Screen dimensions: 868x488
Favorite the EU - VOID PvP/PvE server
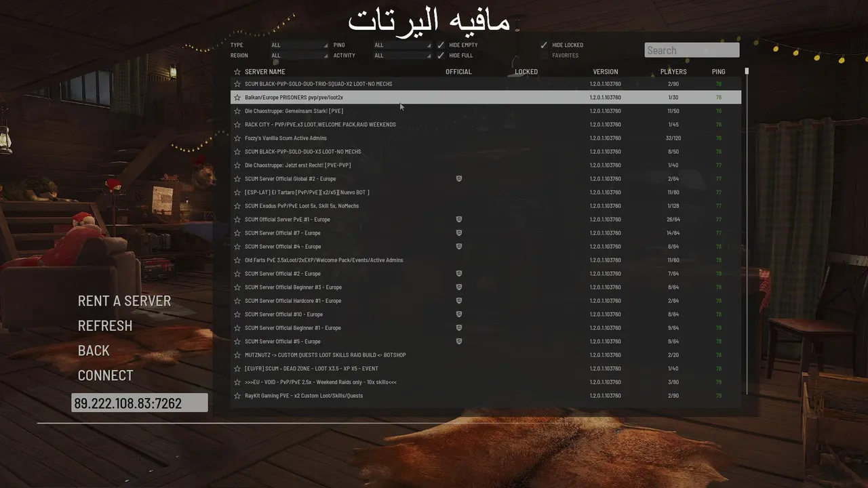pos(237,382)
